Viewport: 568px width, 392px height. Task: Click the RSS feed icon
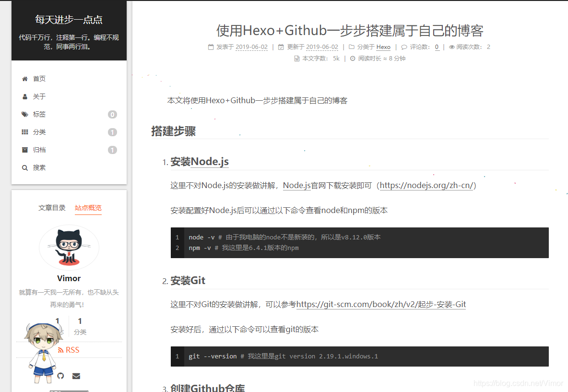pos(60,350)
